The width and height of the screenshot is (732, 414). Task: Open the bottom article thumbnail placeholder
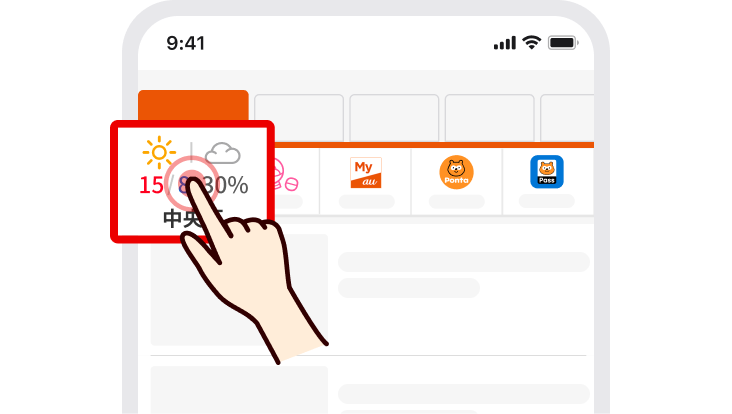pos(239,390)
